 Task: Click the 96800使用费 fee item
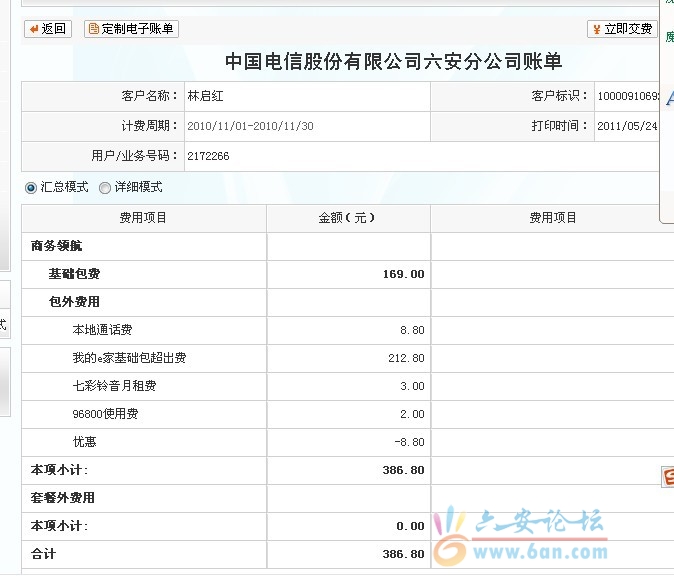coord(105,414)
